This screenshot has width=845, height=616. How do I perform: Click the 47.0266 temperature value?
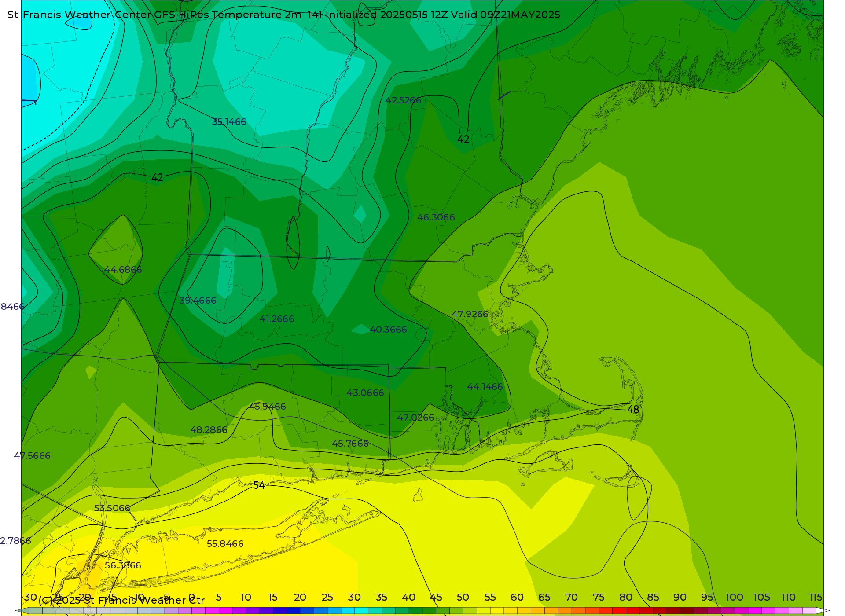(415, 418)
